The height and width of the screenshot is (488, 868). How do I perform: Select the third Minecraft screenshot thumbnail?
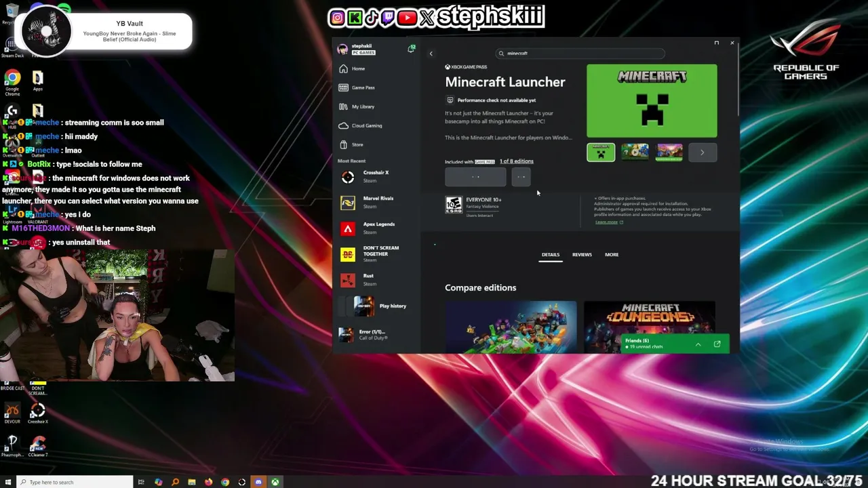point(669,152)
